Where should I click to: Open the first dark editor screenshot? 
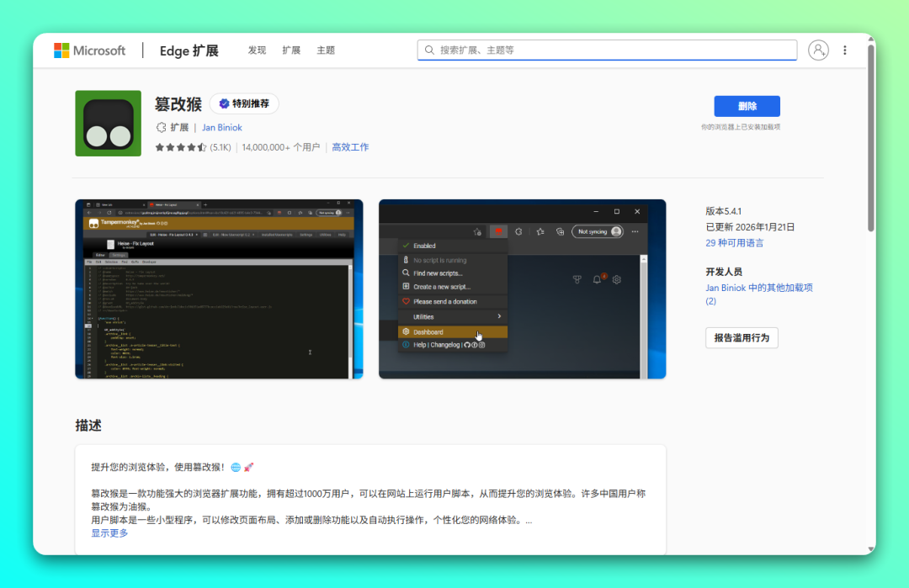click(x=219, y=290)
